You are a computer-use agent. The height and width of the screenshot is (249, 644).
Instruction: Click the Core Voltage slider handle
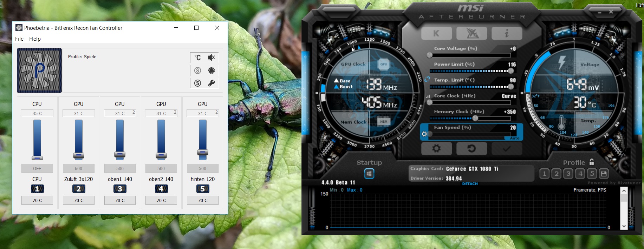click(x=429, y=55)
